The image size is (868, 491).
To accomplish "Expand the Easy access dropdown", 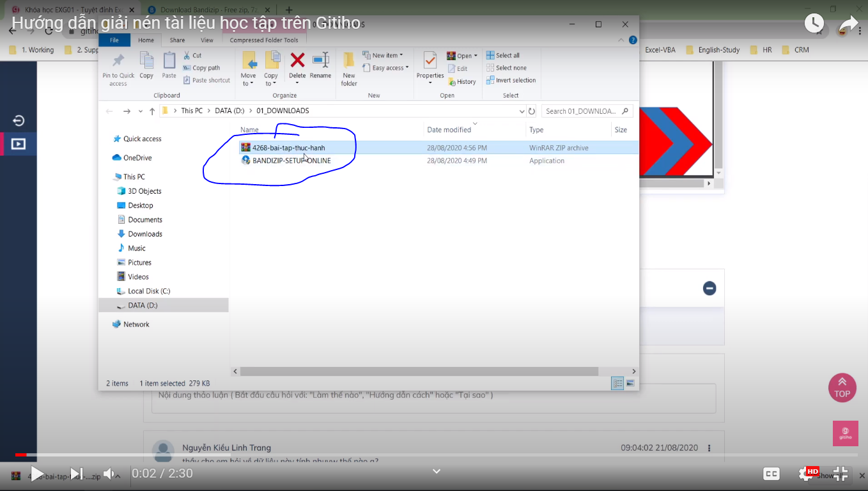I will [385, 68].
